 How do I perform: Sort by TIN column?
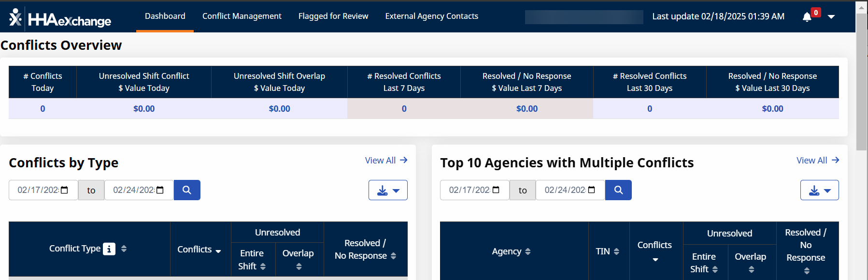[616, 251]
